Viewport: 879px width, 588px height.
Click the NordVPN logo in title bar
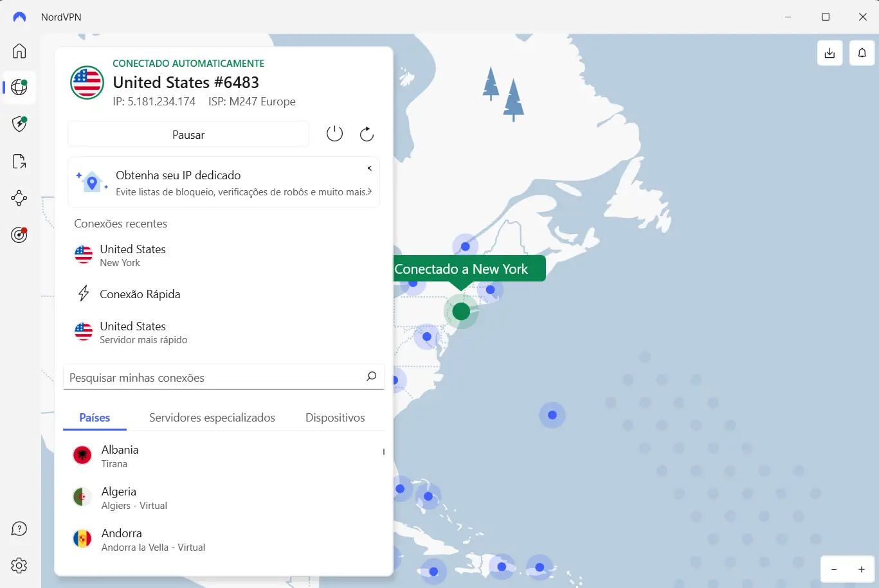(x=19, y=17)
